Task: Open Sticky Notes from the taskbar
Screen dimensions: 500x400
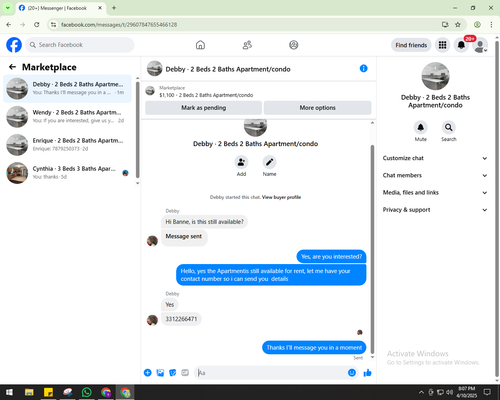Action: 48,392
